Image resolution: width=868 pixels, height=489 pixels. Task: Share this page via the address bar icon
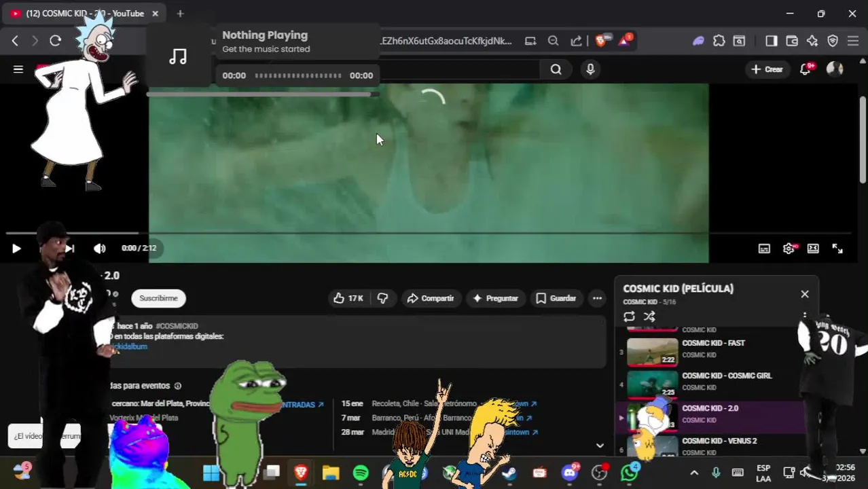[576, 41]
